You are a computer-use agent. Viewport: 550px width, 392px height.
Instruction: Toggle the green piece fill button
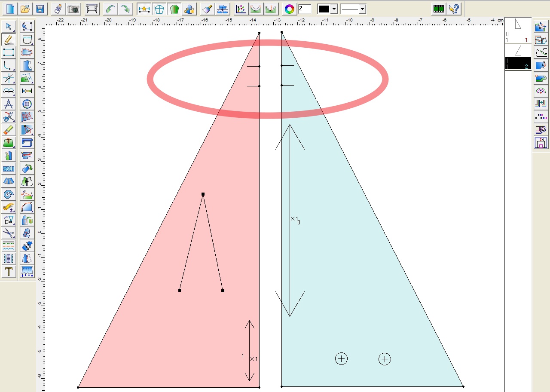(x=174, y=9)
